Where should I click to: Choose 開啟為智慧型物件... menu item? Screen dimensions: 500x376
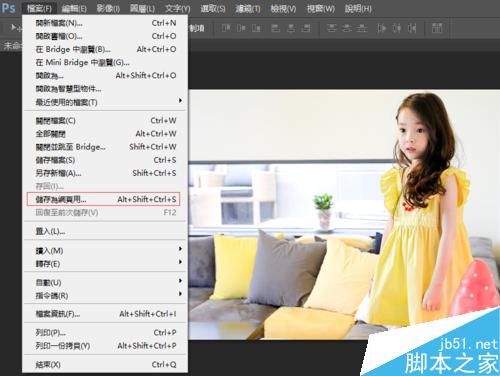(x=105, y=89)
